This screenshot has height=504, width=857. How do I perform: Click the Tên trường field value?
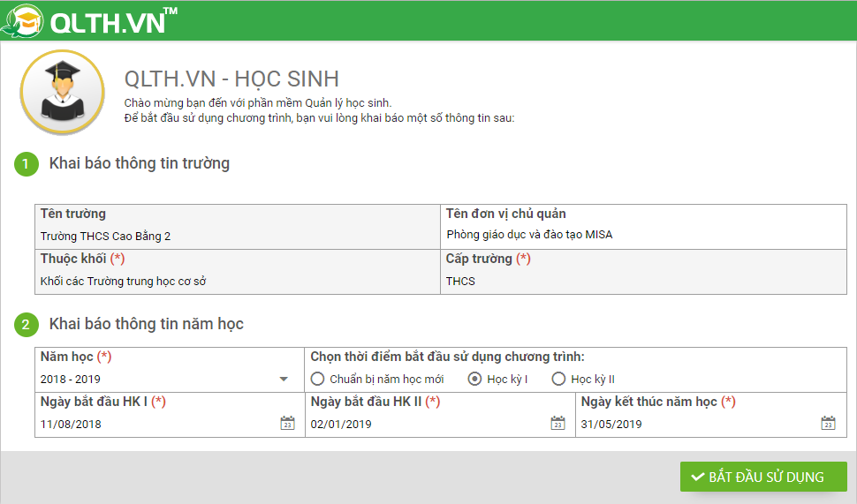point(106,237)
